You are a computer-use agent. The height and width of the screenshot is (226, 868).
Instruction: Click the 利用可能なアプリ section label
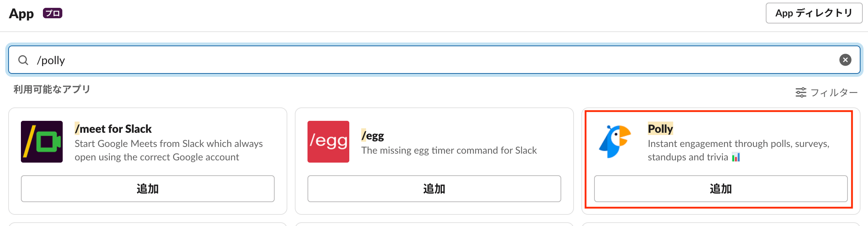[52, 90]
